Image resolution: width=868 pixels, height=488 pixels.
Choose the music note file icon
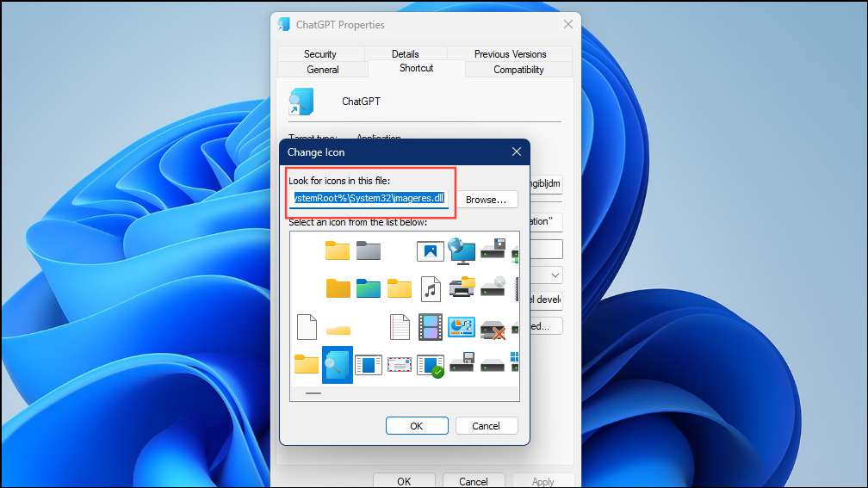431,288
